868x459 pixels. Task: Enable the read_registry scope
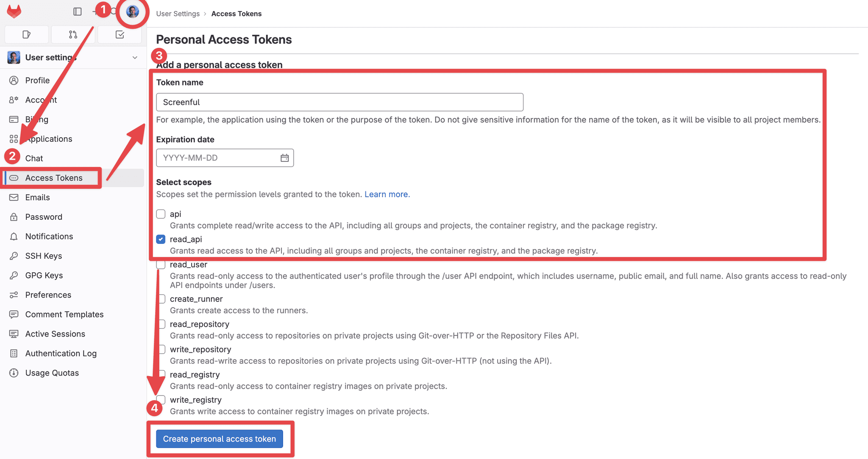pyautogui.click(x=161, y=374)
